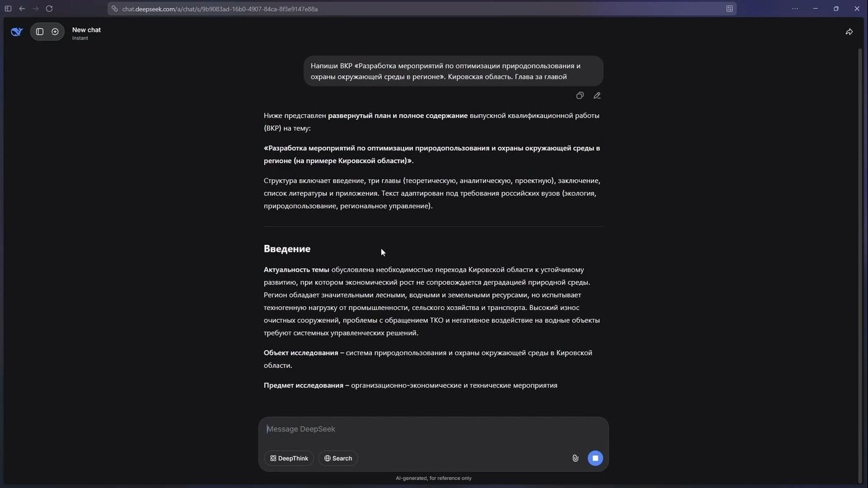Restore down the browser window
Image resolution: width=868 pixels, height=488 pixels.
pyautogui.click(x=836, y=9)
